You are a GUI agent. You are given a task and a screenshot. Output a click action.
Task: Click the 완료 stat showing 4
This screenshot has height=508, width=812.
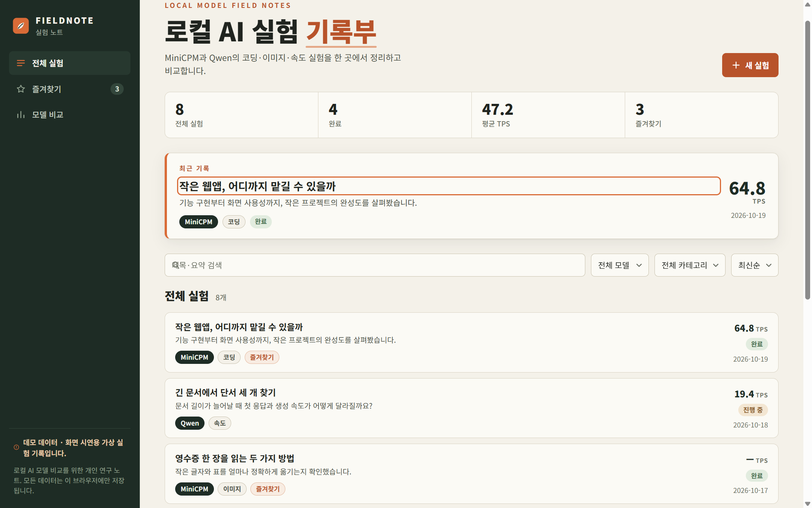tap(395, 115)
